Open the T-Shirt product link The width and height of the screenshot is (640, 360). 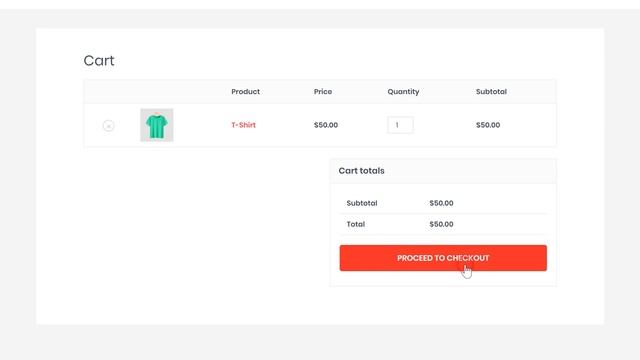coord(243,125)
